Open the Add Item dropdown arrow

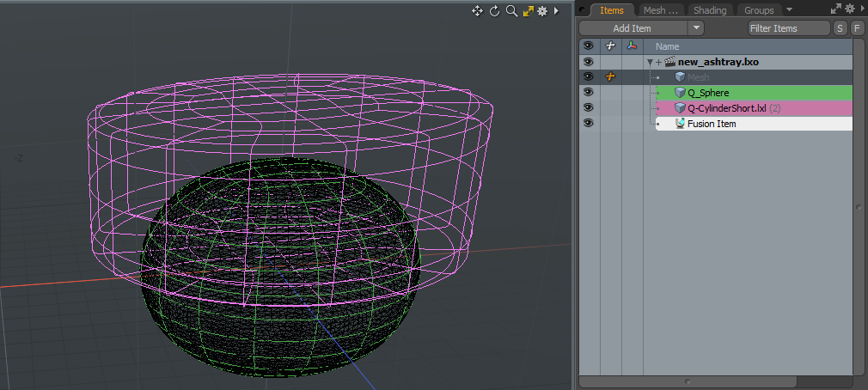[x=695, y=28]
